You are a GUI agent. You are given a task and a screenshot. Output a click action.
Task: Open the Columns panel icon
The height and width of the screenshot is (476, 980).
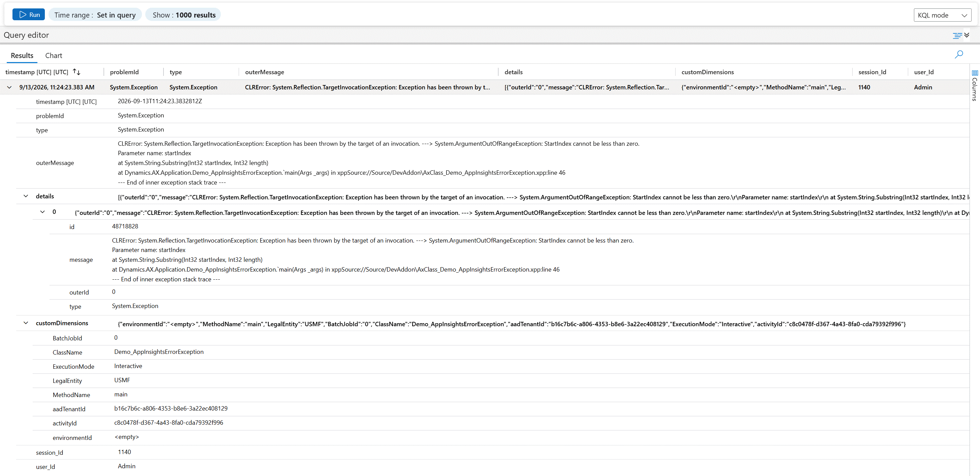click(x=975, y=86)
